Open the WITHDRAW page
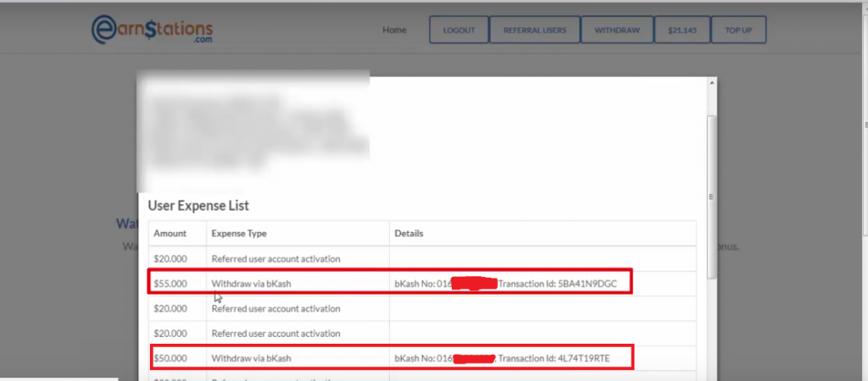868x381 pixels. point(617,30)
